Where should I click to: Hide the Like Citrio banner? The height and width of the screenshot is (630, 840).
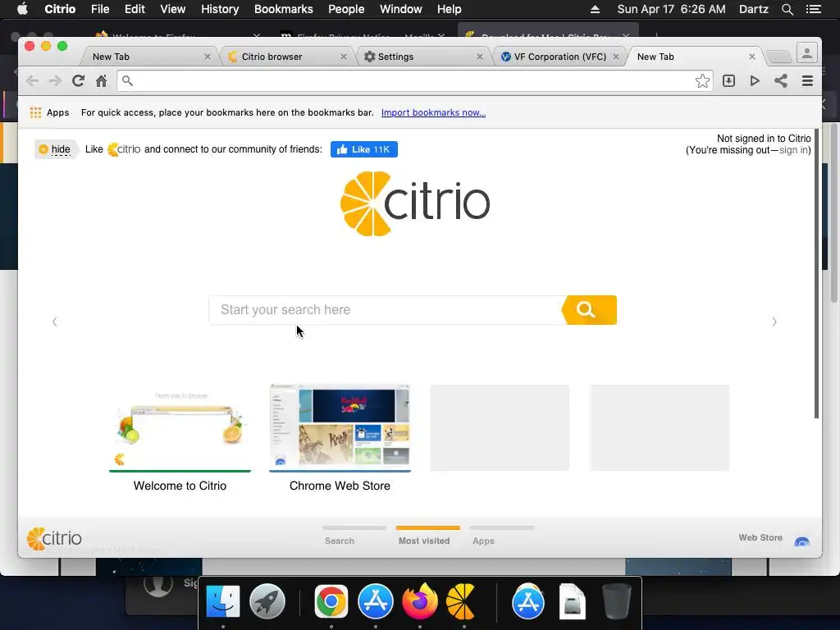(x=55, y=149)
